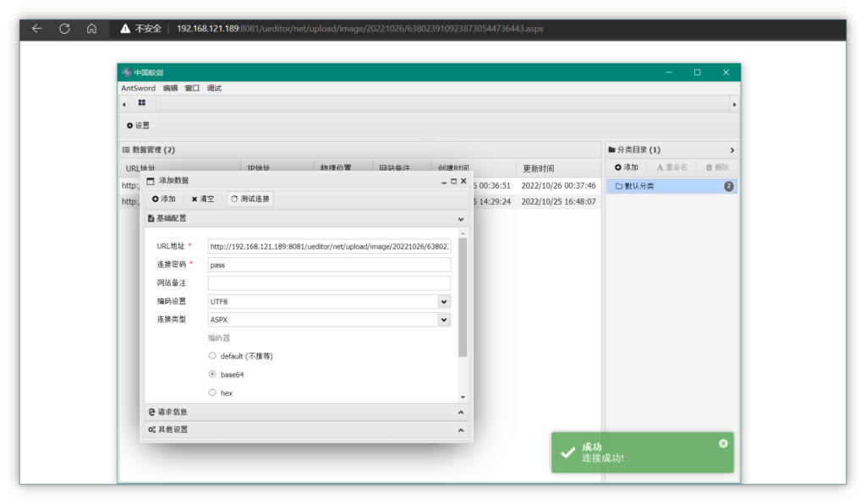Click the dialog scrollbar up arrow
This screenshot has height=504, width=866.
click(463, 233)
